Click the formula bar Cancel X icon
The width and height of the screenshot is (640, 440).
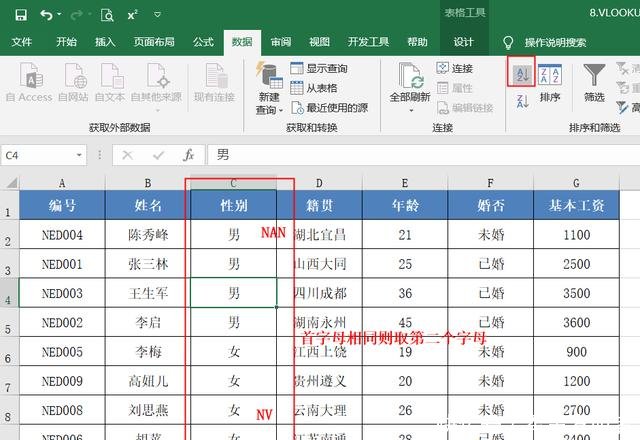pos(127,155)
